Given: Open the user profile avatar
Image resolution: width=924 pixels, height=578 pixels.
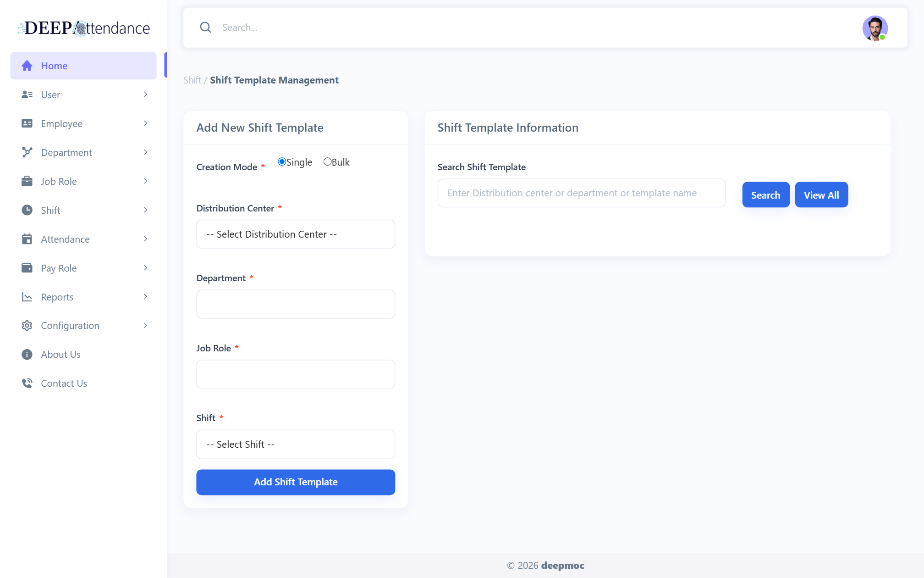Looking at the screenshot, I should coord(875,28).
